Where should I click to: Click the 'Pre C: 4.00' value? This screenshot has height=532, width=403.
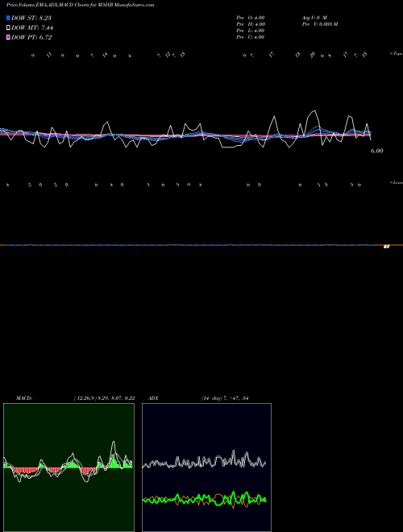(251, 37)
